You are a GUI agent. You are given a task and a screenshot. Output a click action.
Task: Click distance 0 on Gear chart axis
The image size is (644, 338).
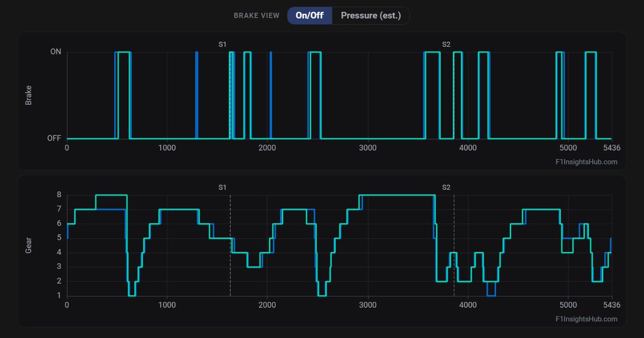tap(67, 305)
